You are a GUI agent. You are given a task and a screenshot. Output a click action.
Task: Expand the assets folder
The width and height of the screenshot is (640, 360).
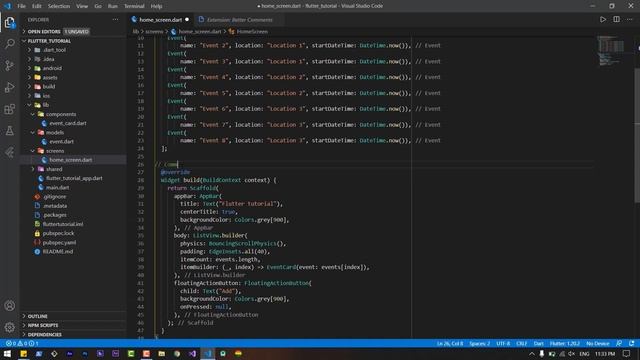73,77
